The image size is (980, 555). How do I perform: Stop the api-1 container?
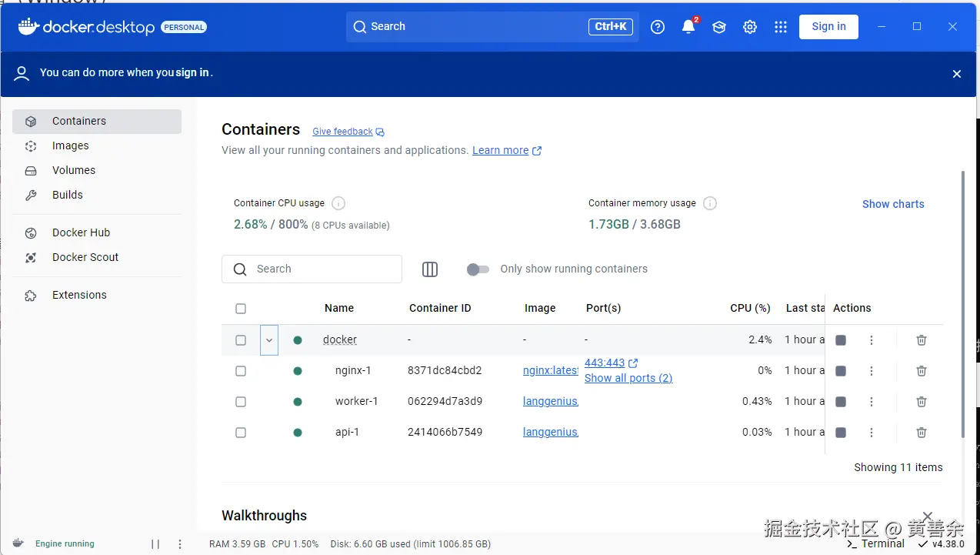tap(841, 433)
